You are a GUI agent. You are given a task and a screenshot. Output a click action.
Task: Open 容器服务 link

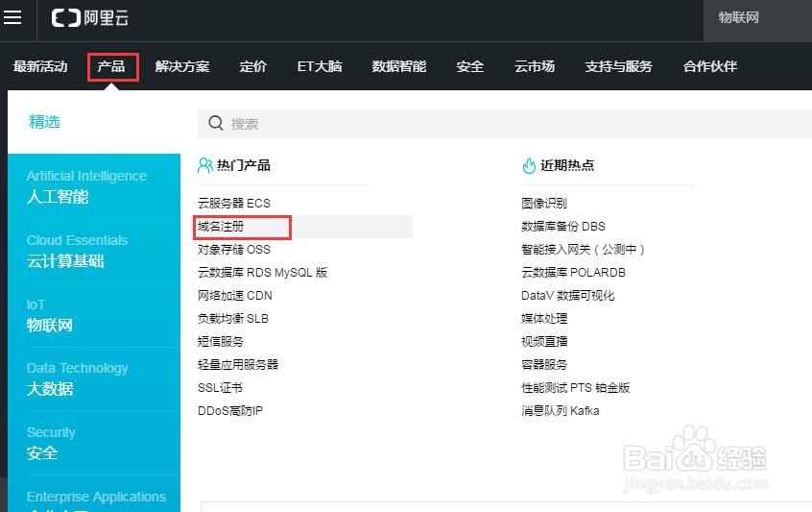(x=544, y=364)
